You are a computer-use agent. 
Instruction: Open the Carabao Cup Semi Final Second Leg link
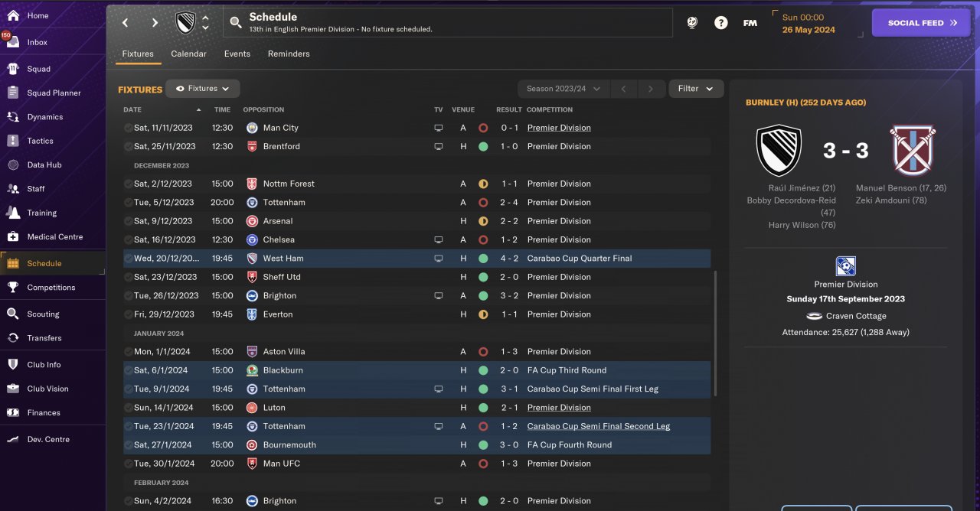point(598,426)
